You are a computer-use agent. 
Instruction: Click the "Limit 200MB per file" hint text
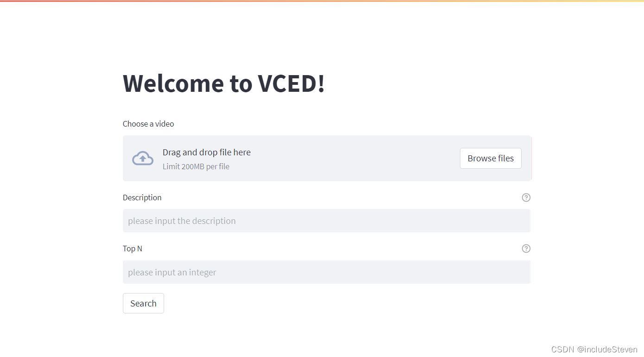(x=196, y=166)
